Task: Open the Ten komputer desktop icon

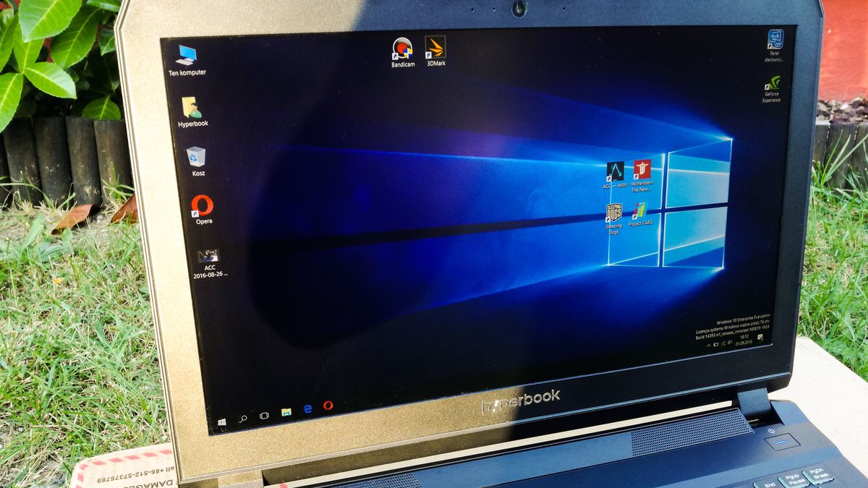Action: (187, 60)
